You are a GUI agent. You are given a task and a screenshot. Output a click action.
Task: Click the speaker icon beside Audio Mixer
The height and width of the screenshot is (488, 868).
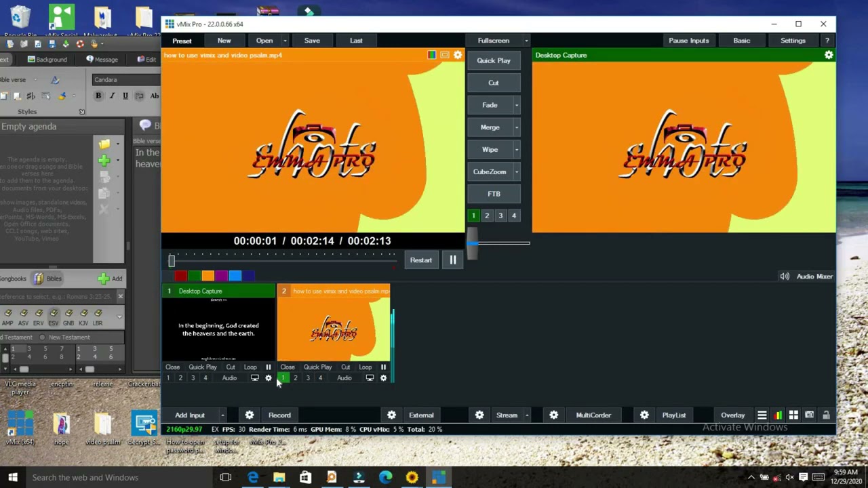(x=785, y=277)
